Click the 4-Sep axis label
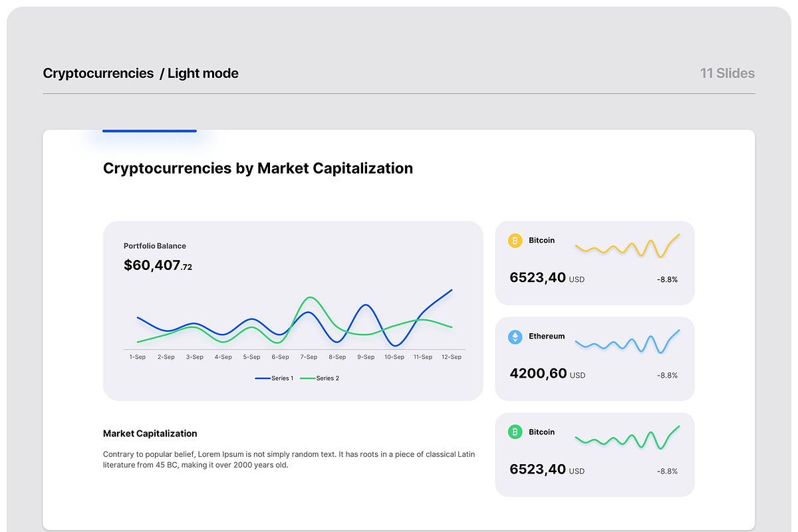The width and height of the screenshot is (798, 532). (223, 357)
